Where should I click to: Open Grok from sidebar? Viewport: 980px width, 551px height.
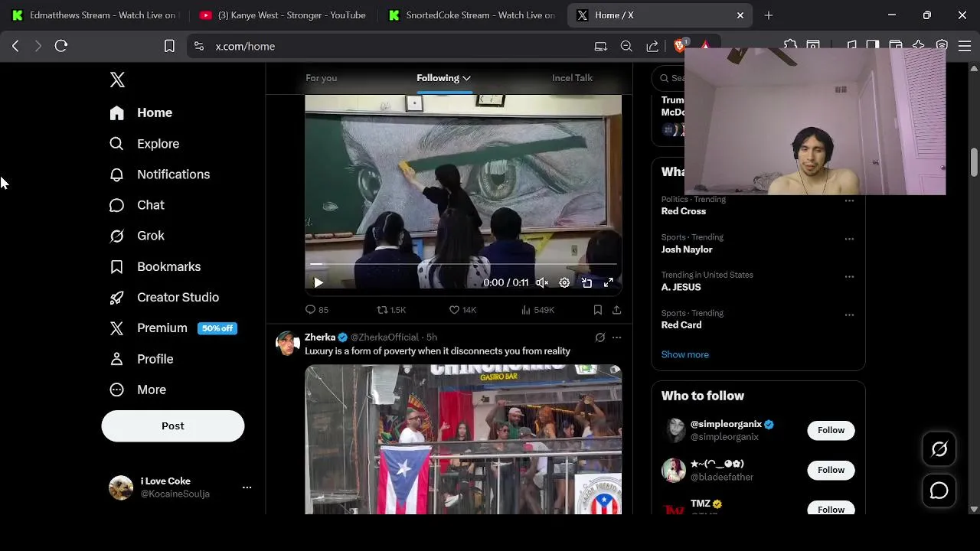tap(137, 236)
